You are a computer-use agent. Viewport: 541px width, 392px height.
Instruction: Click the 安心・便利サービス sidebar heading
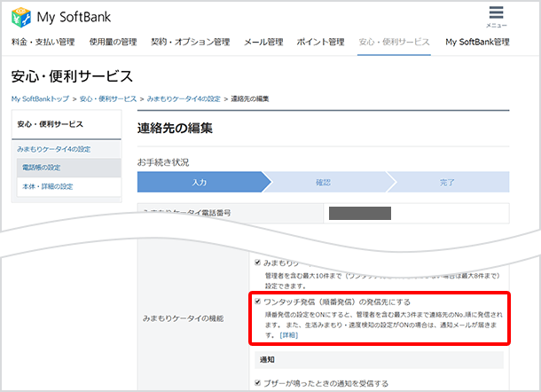pyautogui.click(x=51, y=124)
